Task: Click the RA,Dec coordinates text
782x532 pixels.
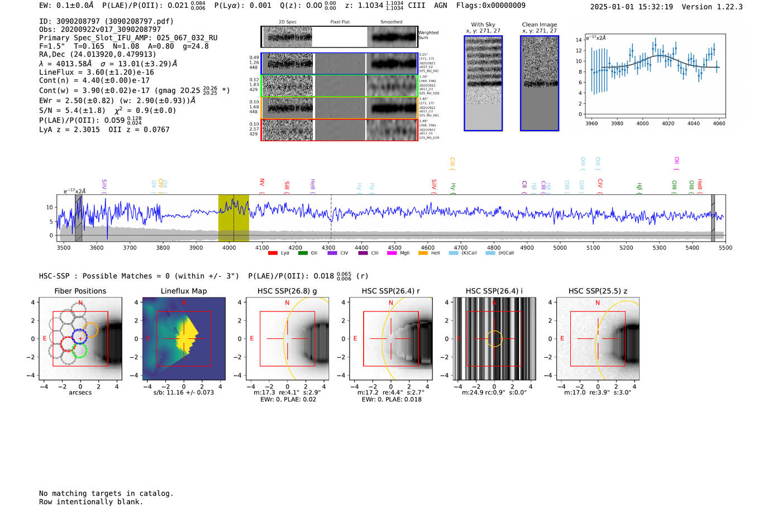Action: (98, 54)
